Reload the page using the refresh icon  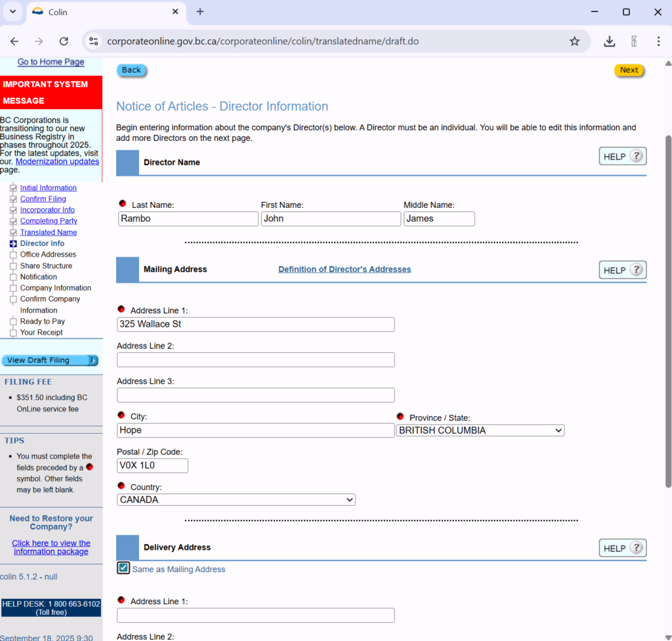coord(64,41)
